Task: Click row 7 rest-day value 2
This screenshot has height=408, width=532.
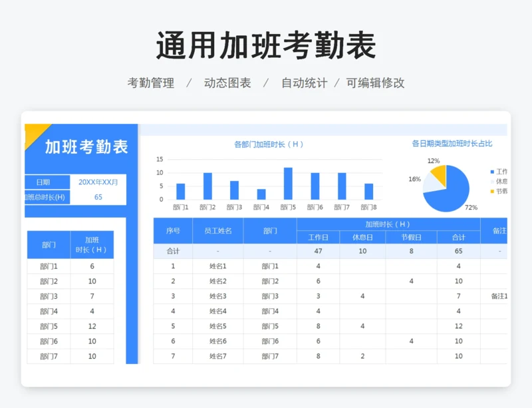Action: coord(362,356)
